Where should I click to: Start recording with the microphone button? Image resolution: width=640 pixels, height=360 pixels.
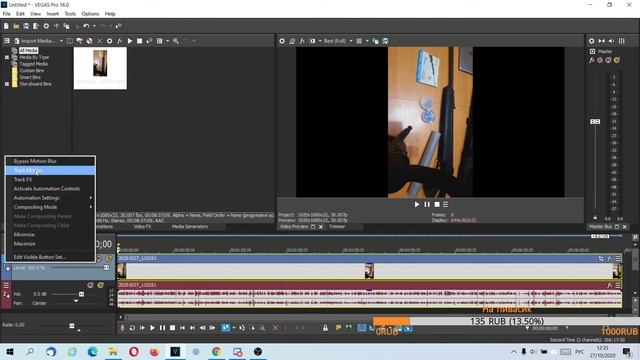tap(122, 328)
